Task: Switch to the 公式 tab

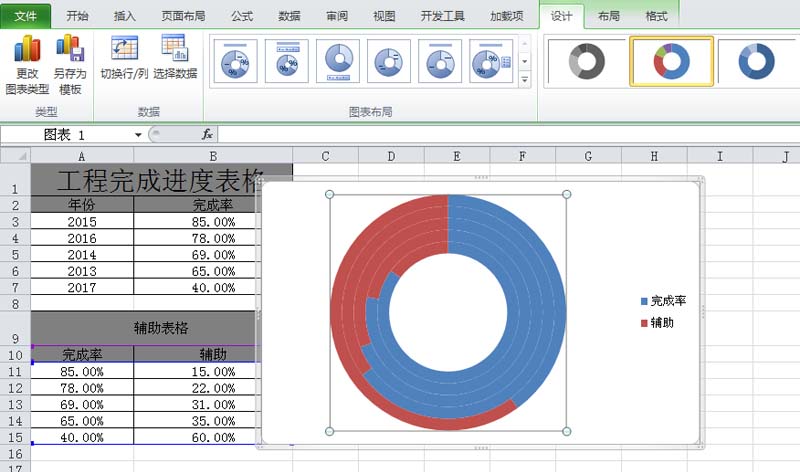Action: tap(242, 16)
